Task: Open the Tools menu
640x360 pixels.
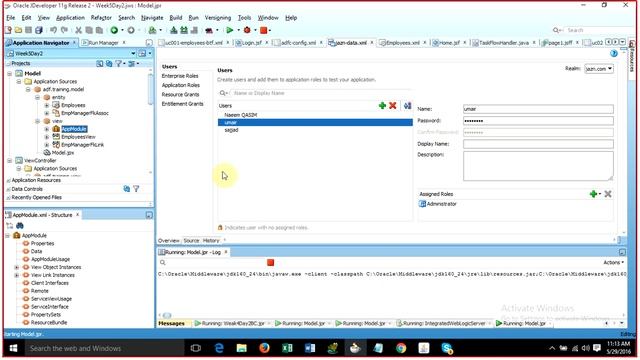Action: 244,18
